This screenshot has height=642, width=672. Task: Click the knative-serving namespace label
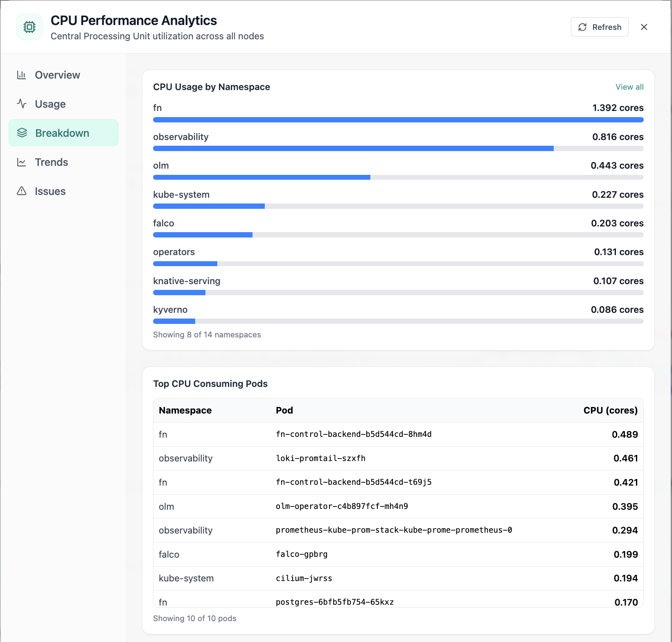tap(187, 281)
